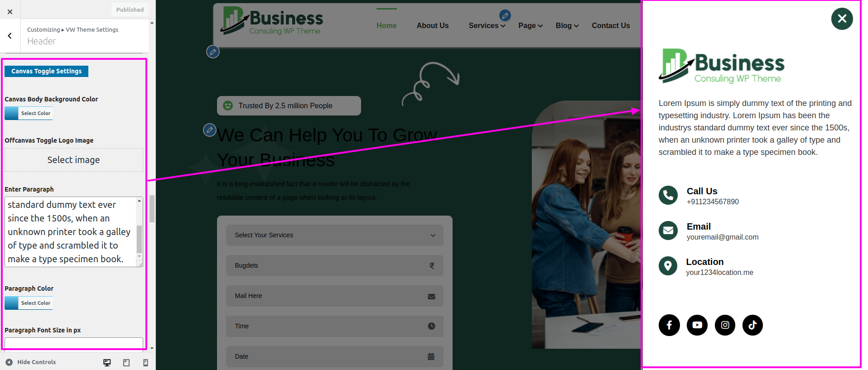Open the YouTube social icon
Screen dimensions: 868x370
697,325
